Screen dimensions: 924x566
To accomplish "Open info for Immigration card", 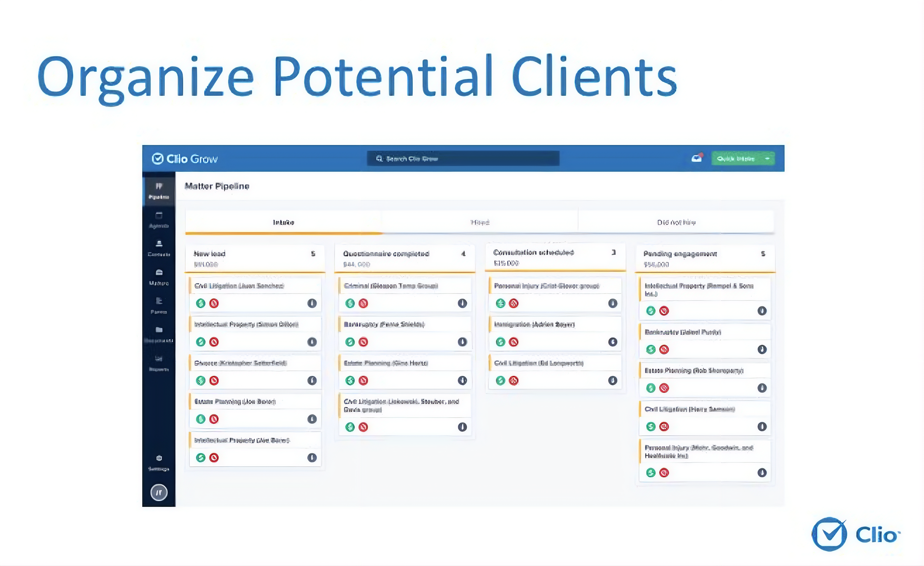I will [x=613, y=342].
